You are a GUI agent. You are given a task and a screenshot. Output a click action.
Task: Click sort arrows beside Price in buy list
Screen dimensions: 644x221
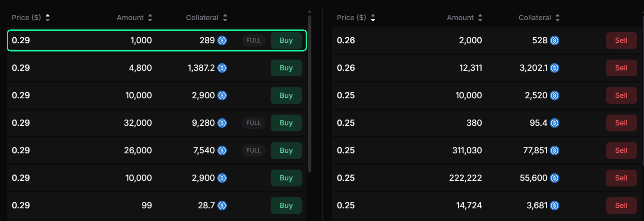[48, 18]
